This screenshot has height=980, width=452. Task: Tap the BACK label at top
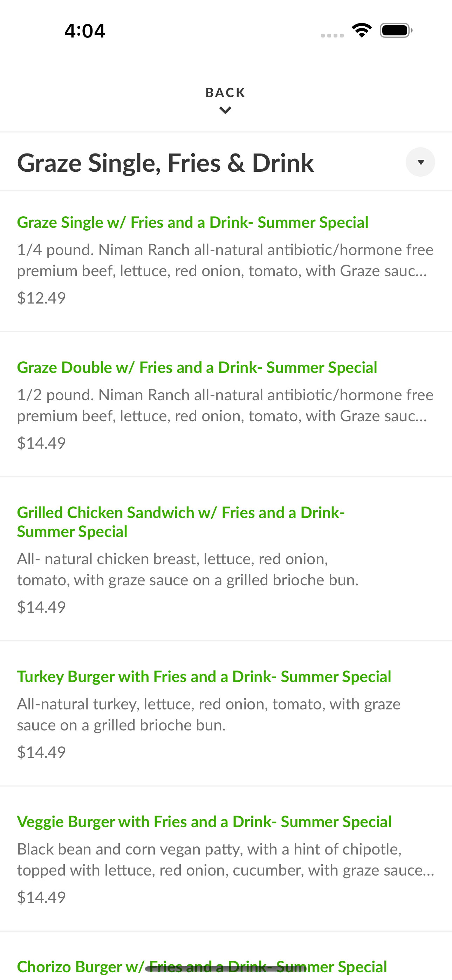[x=226, y=93]
